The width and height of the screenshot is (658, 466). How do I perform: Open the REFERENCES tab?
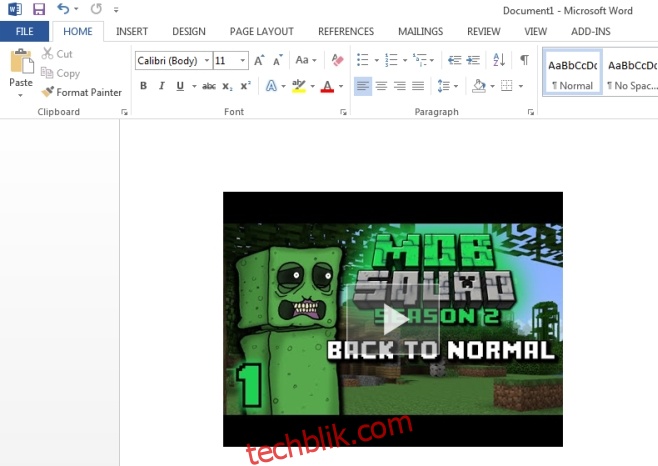pyautogui.click(x=346, y=31)
